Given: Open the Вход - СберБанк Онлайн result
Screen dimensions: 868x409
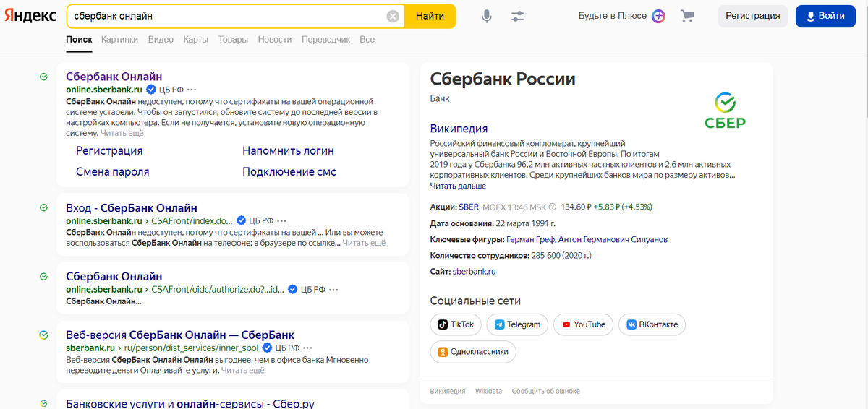Looking at the screenshot, I should [132, 208].
